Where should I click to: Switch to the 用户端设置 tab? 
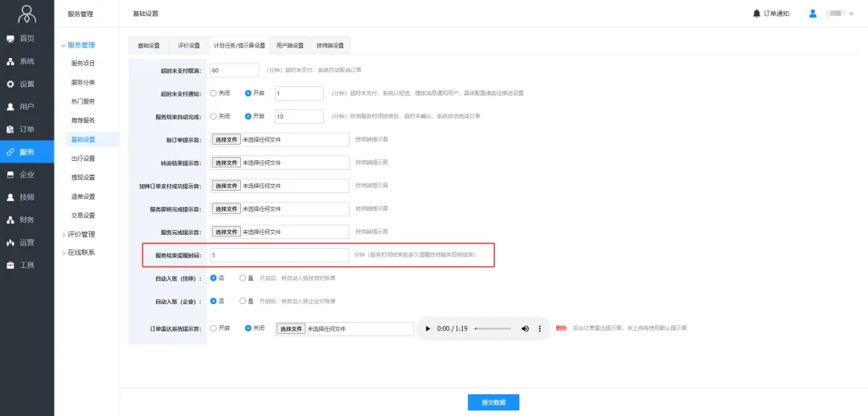[289, 45]
